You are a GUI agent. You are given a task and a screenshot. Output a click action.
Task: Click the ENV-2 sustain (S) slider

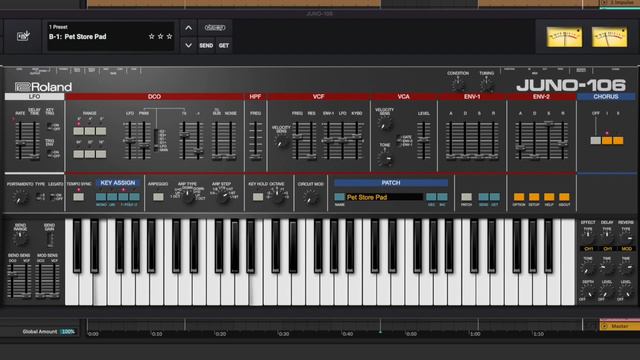coord(549,140)
